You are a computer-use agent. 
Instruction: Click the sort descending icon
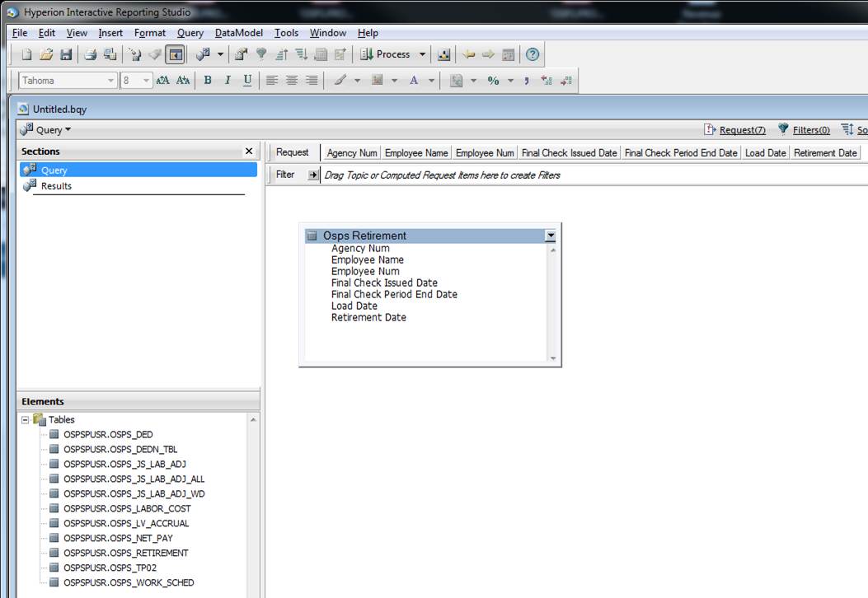(301, 54)
